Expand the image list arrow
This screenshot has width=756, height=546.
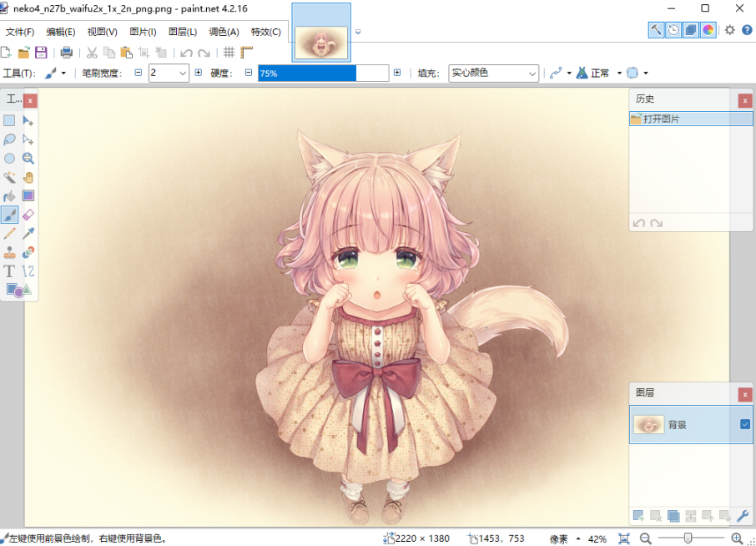point(358,32)
